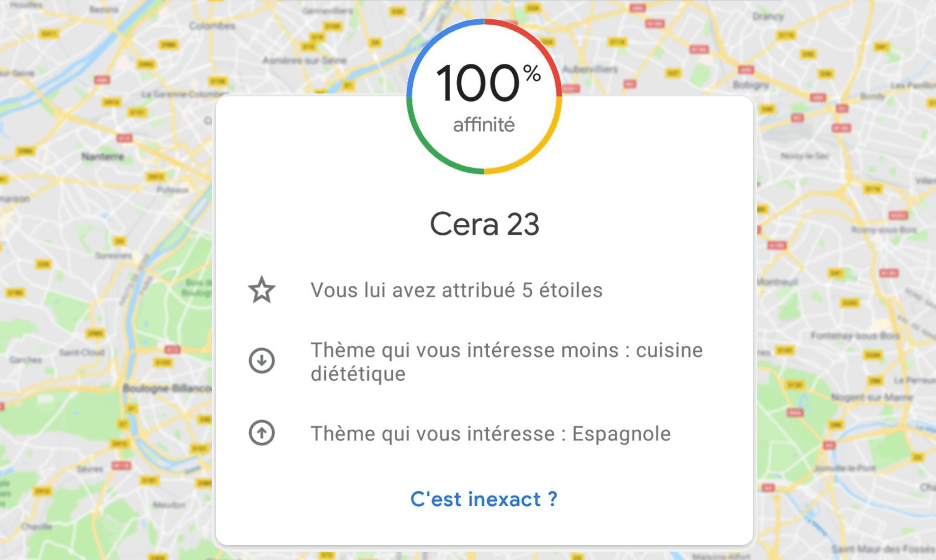This screenshot has height=560, width=936.
Task: Click the up-arrow circle icon for Espagnole theme
Action: click(x=262, y=433)
